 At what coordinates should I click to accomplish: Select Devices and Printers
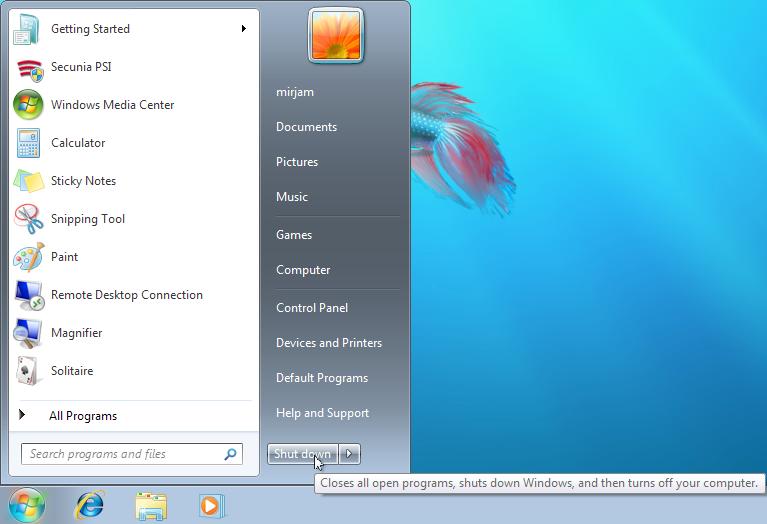[x=329, y=343]
